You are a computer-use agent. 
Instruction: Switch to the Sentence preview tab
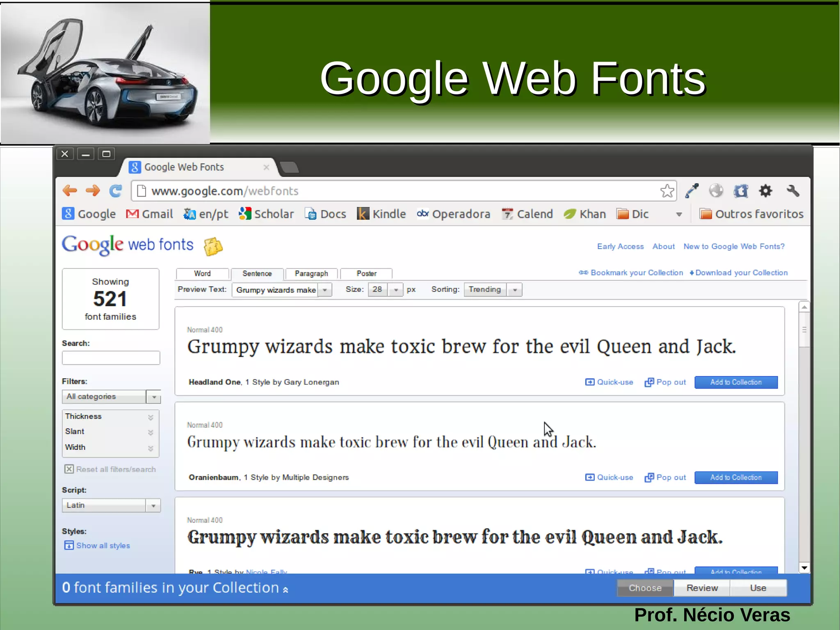(257, 273)
